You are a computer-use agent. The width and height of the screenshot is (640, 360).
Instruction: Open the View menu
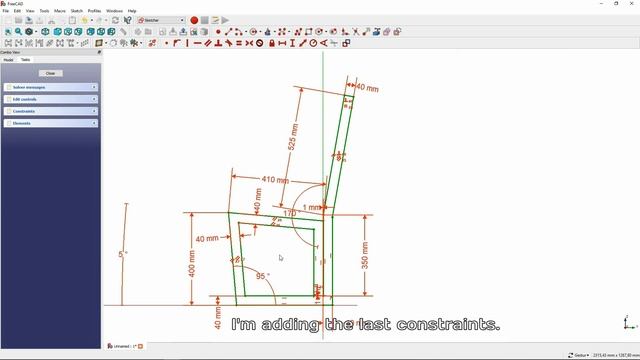click(x=30, y=11)
